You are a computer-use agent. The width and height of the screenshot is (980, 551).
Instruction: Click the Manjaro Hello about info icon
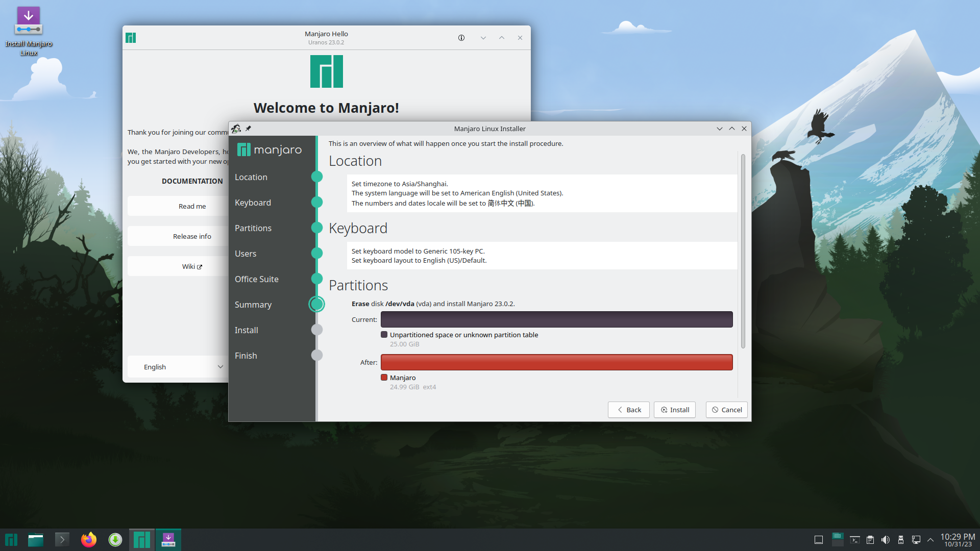(461, 38)
